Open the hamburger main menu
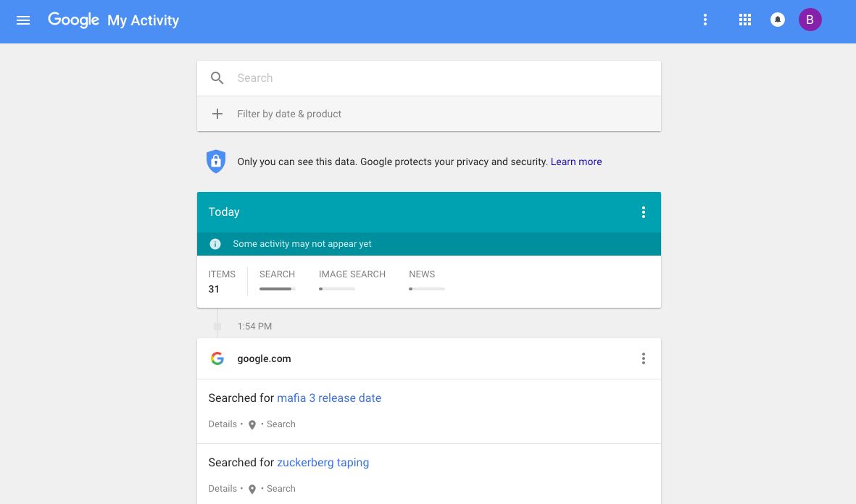This screenshot has width=856, height=504. [x=23, y=20]
